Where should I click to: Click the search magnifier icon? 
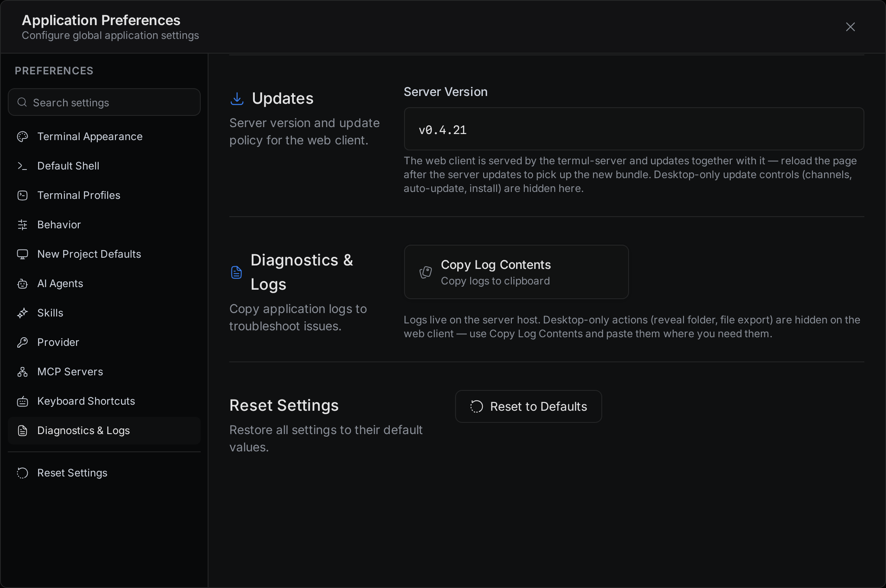22,102
